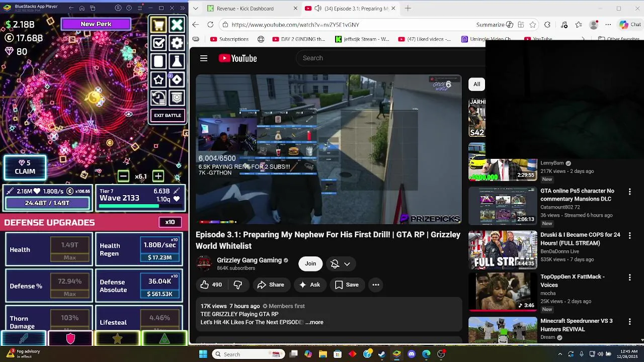Image resolution: width=644 pixels, height=362 pixels.
Task: Open BlueStacks account profile icon
Action: click(118, 8)
